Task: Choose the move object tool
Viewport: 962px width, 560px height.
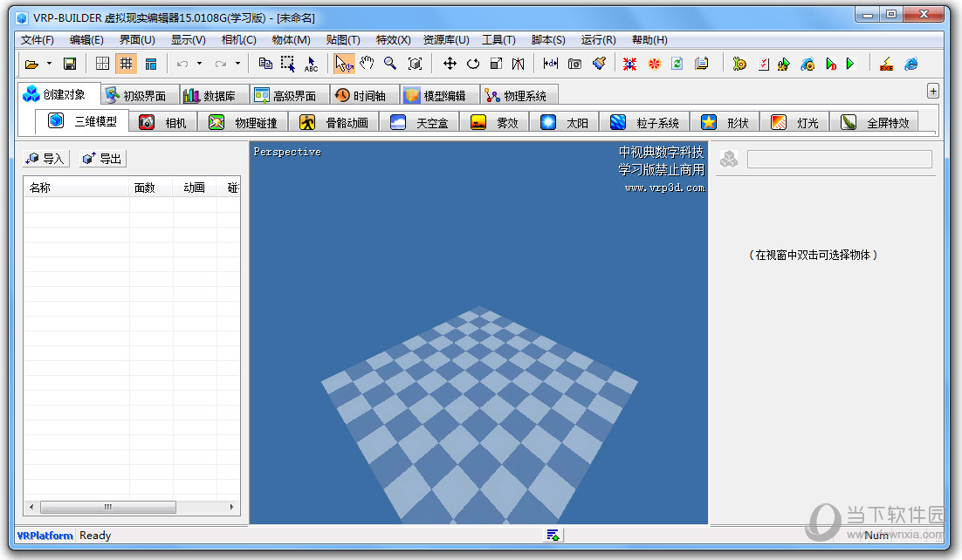Action: click(x=450, y=64)
